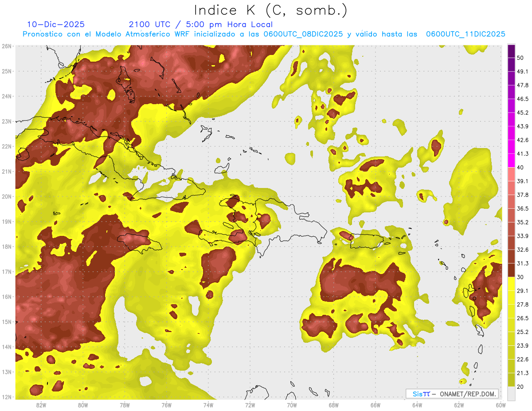
Task: Click the colorbar value "29.1"
Action: pos(523,290)
